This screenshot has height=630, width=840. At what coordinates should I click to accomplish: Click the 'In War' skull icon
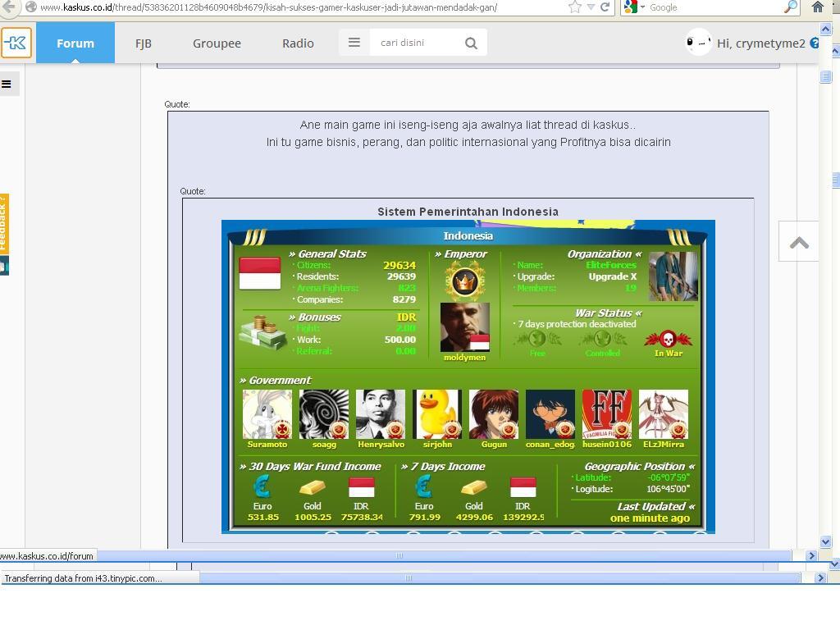(668, 339)
